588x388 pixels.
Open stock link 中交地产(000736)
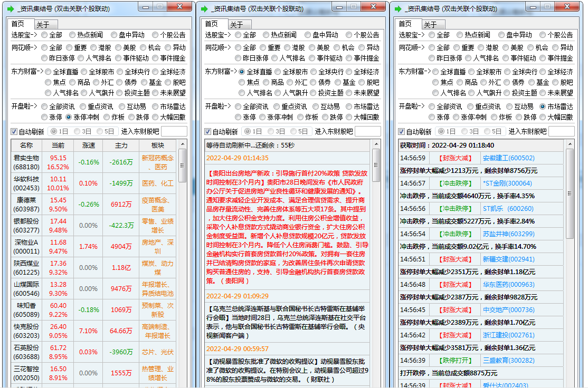(x=508, y=310)
